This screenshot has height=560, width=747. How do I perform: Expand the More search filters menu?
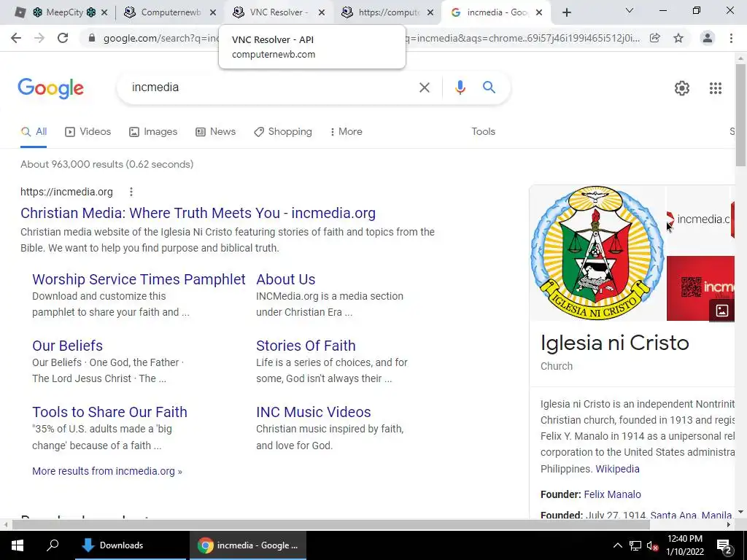tap(347, 131)
